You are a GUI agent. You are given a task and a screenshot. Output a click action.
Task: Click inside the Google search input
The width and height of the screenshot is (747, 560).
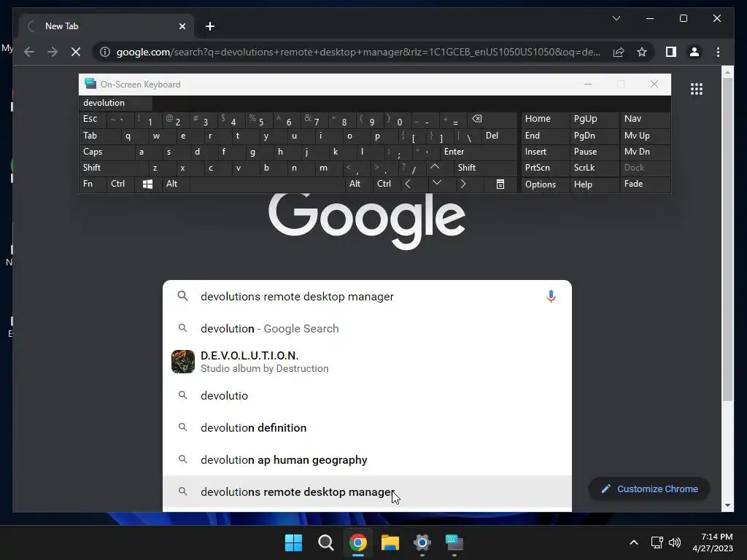coord(367,296)
